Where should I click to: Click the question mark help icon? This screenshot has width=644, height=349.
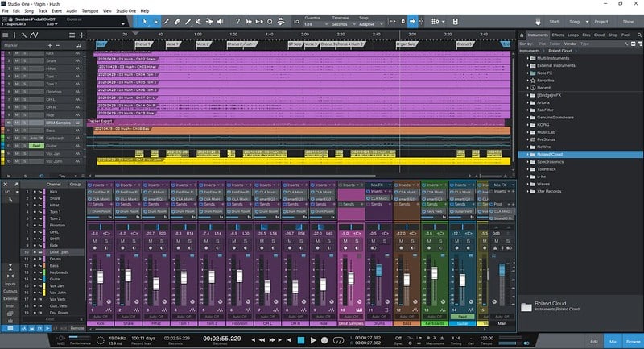click(237, 22)
